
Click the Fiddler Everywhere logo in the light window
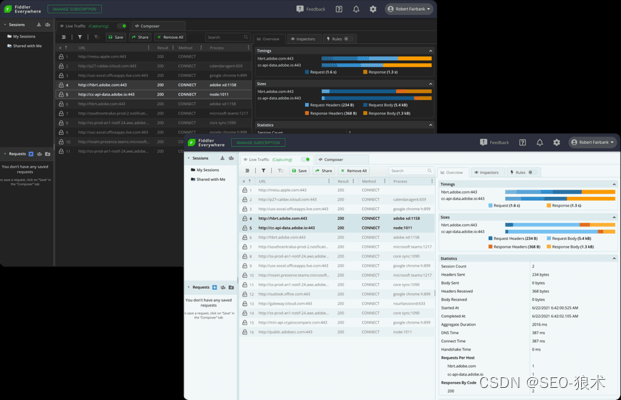206,143
